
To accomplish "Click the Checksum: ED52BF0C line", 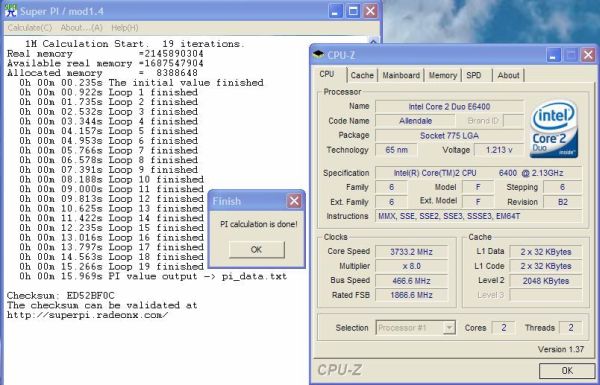I will 60,295.
